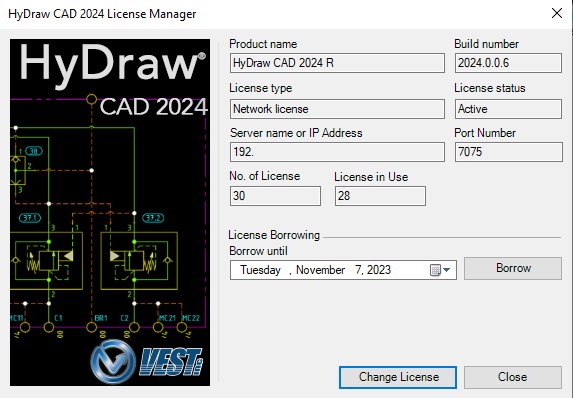
Task: Select the year 2023 in borrow date
Action: pos(379,270)
